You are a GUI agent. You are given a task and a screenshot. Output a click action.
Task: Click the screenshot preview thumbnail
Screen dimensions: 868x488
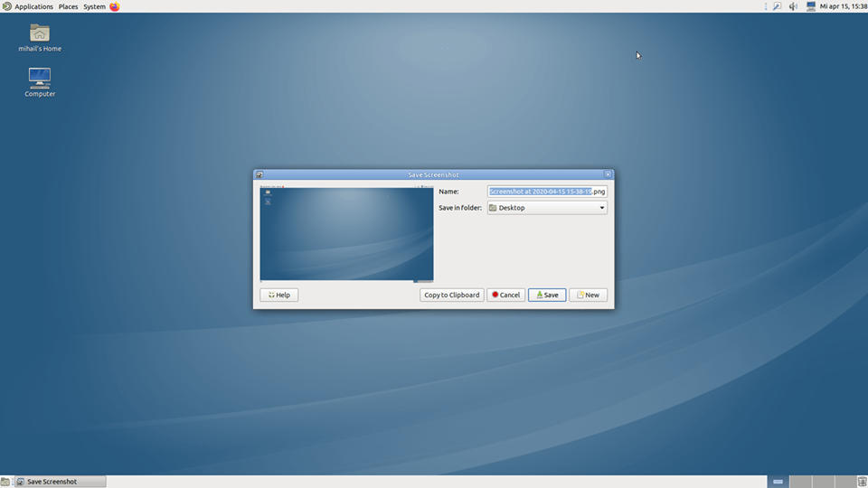(x=346, y=234)
